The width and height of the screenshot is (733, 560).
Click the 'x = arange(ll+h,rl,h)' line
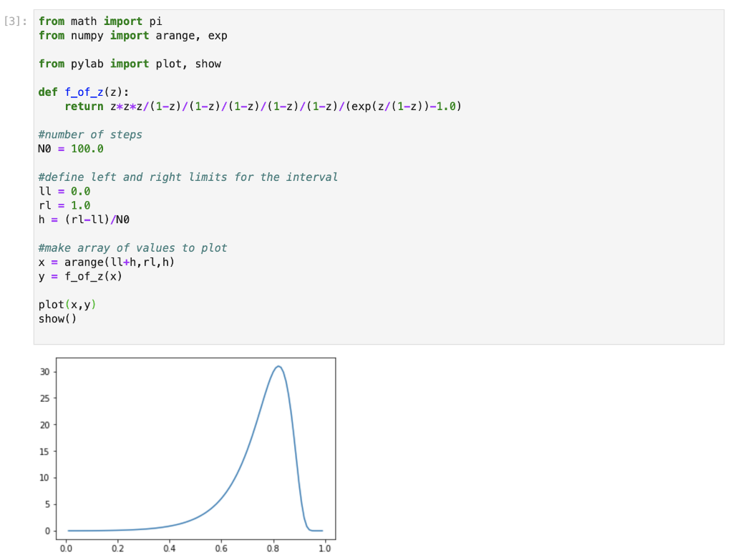pos(107,262)
